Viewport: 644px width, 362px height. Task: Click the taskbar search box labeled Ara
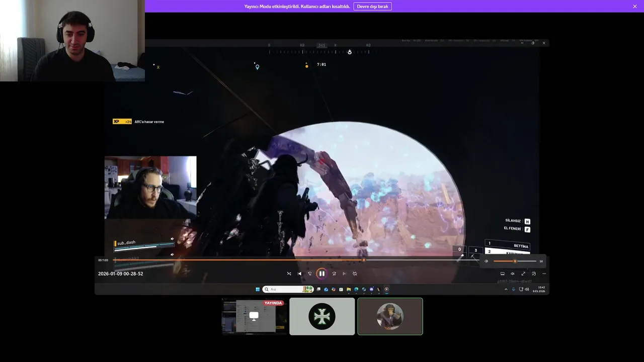(x=288, y=289)
